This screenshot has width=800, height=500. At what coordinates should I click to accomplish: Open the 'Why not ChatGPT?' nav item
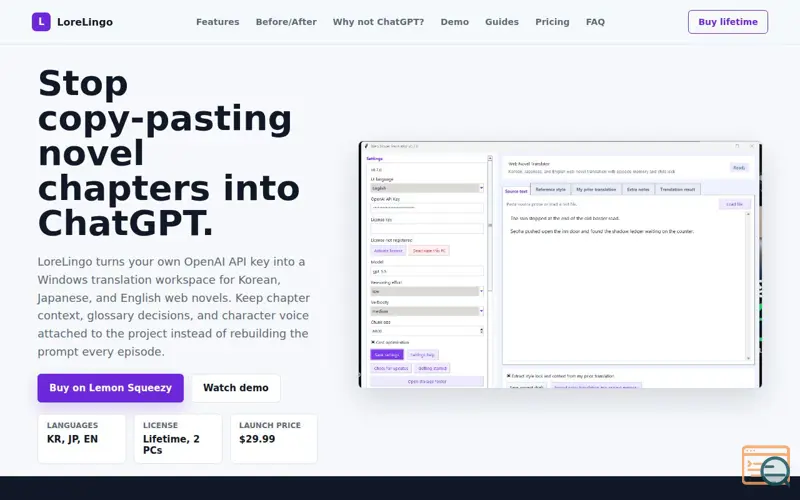[x=378, y=22]
